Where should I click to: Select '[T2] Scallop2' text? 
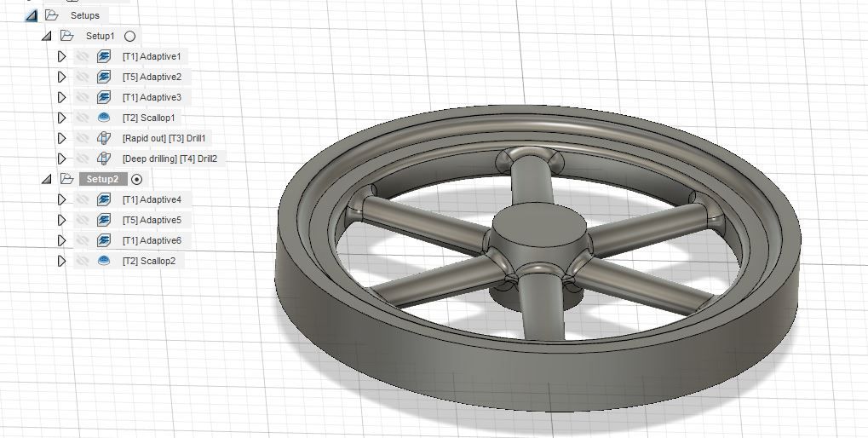coord(149,261)
